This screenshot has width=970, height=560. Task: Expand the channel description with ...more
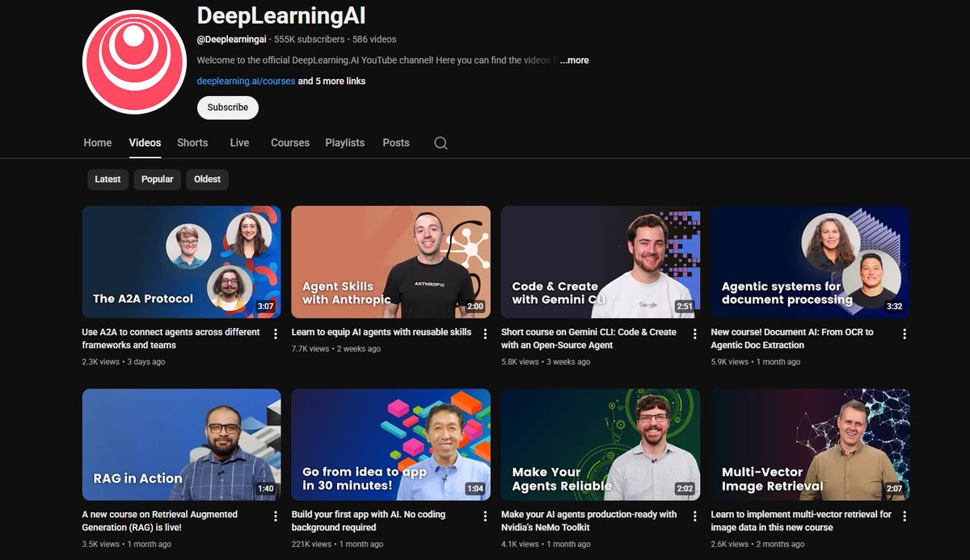coord(574,61)
